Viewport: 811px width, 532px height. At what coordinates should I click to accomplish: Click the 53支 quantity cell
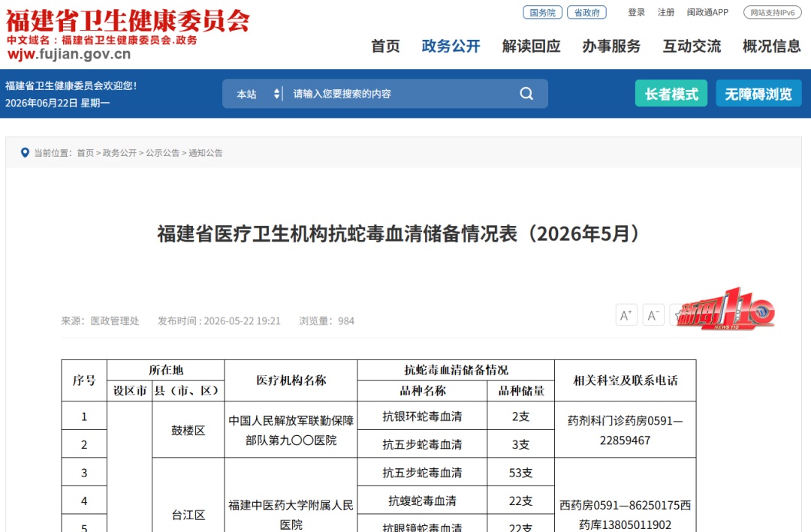pos(521,473)
